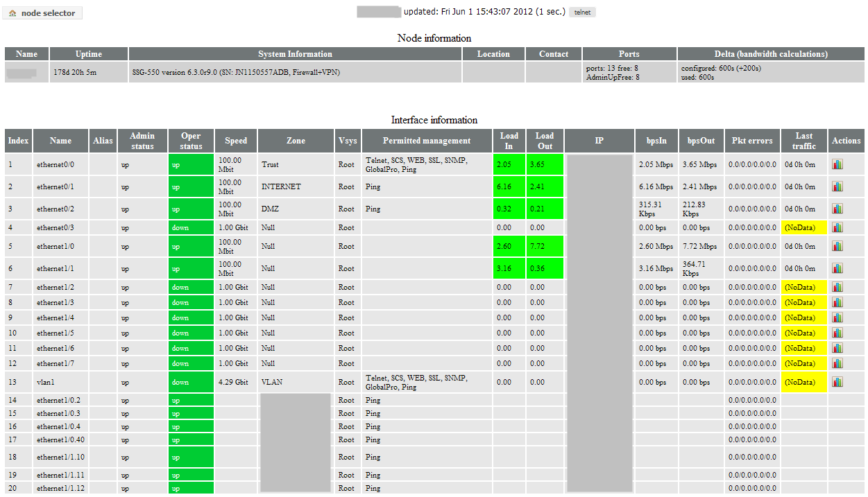Click the 212.83 Kbps bpsOut value
The image size is (868, 497).
(695, 209)
